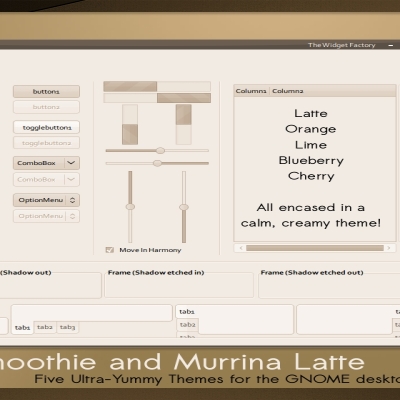
Task: Click the 'Frame (Shadow etched out)' label
Action: [x=312, y=272]
